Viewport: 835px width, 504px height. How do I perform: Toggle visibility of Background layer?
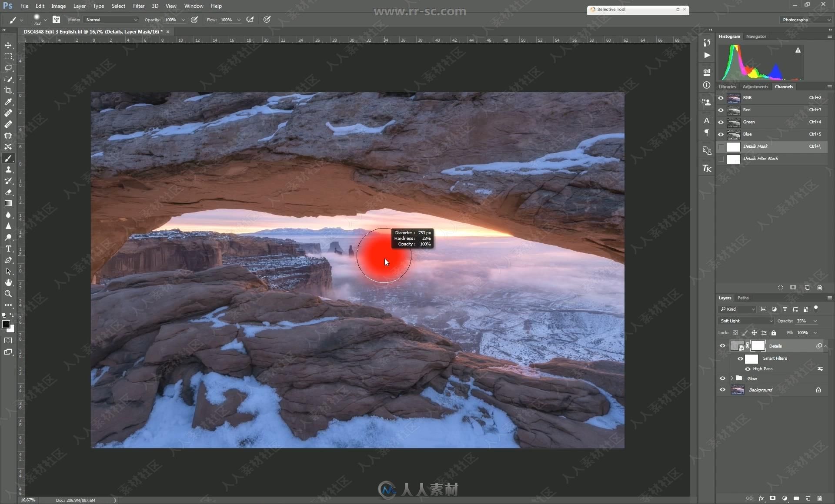[x=722, y=390]
